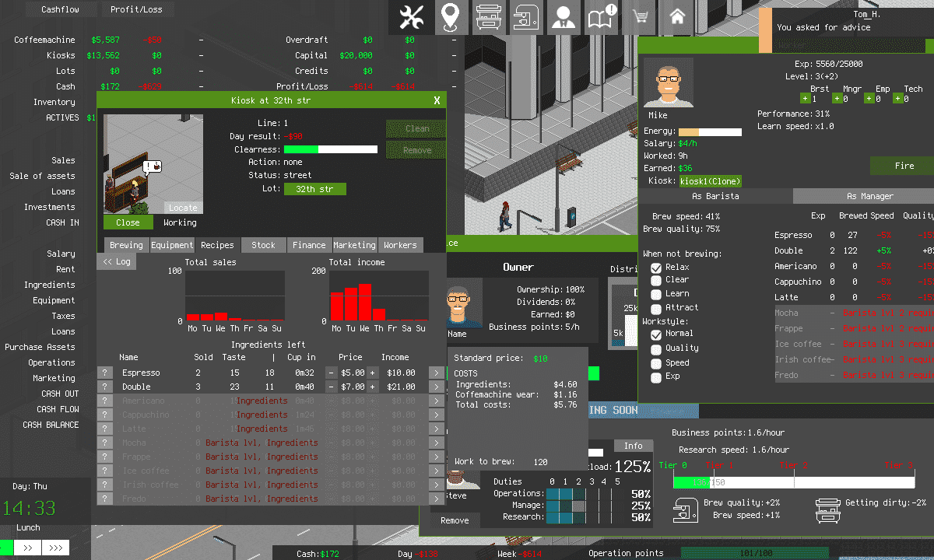This screenshot has height=560, width=934.
Task: Open the shopping cart icon
Action: tap(640, 17)
